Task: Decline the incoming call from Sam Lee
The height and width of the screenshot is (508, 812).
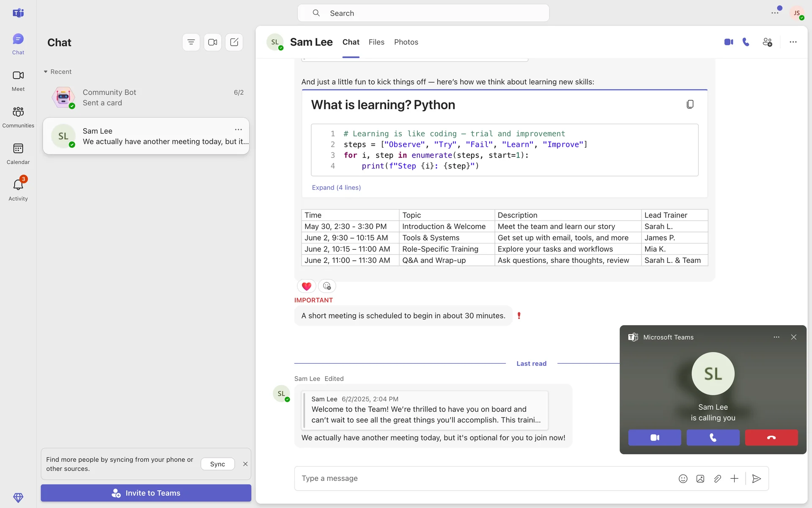Action: tap(771, 437)
